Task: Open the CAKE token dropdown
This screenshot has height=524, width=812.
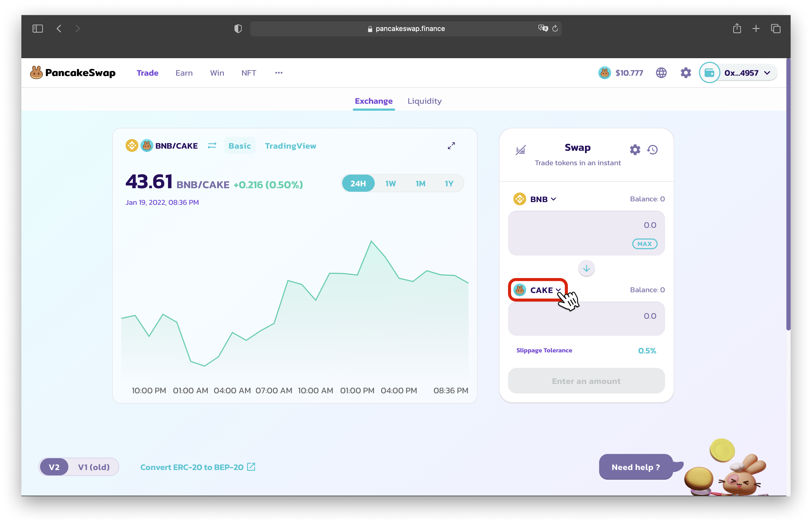Action: [x=537, y=290]
